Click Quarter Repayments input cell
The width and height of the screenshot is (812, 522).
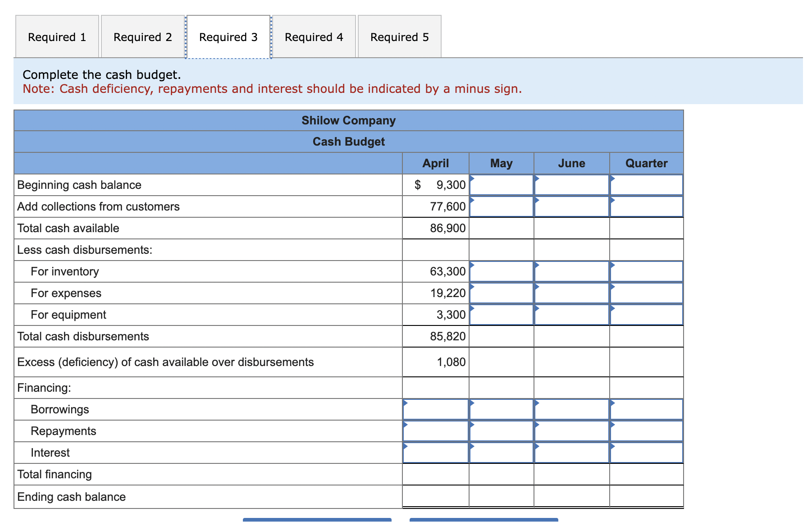(x=647, y=431)
